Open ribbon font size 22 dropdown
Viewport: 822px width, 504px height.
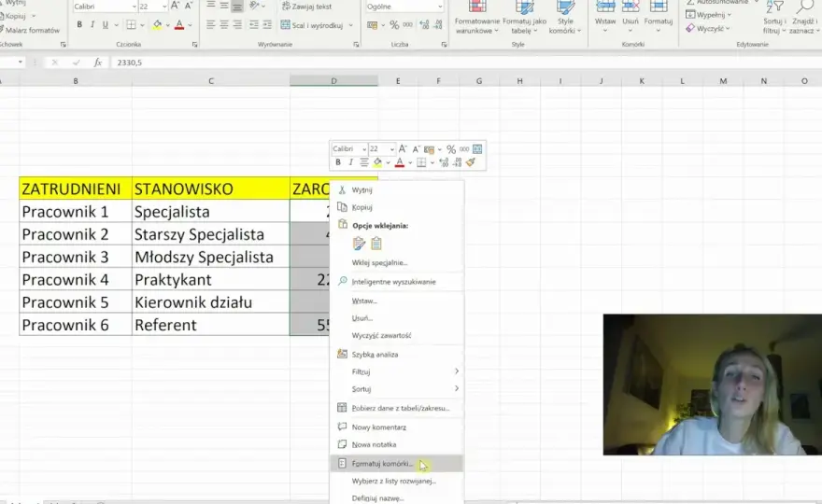pyautogui.click(x=164, y=7)
